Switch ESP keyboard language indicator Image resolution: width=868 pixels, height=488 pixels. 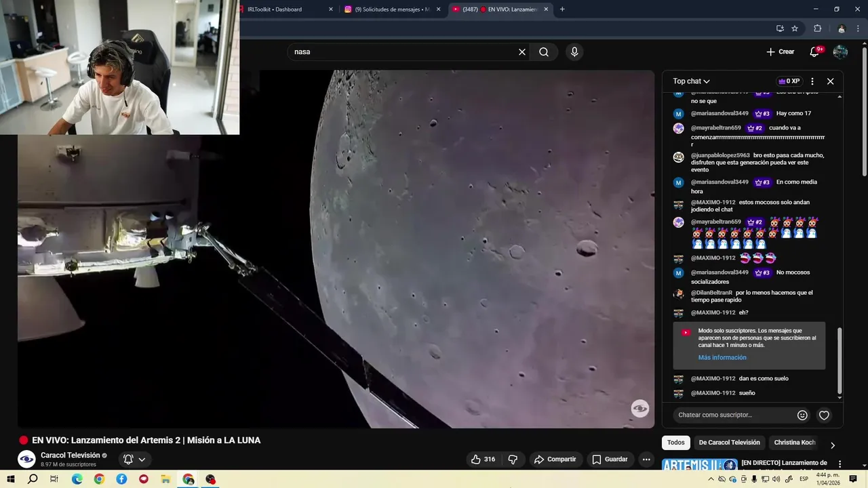click(804, 479)
